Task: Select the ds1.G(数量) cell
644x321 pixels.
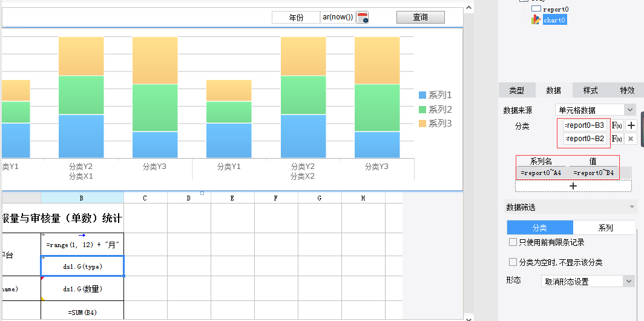Action: (x=82, y=288)
